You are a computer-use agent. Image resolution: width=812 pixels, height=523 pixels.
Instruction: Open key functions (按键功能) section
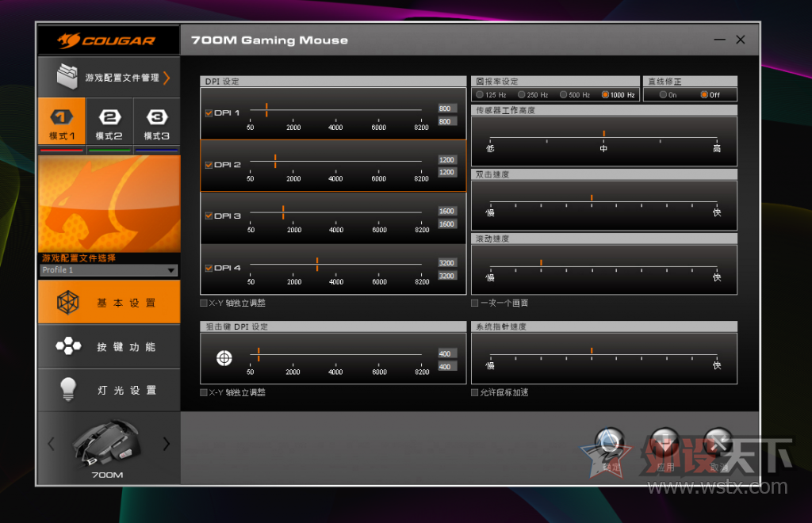coord(109,346)
